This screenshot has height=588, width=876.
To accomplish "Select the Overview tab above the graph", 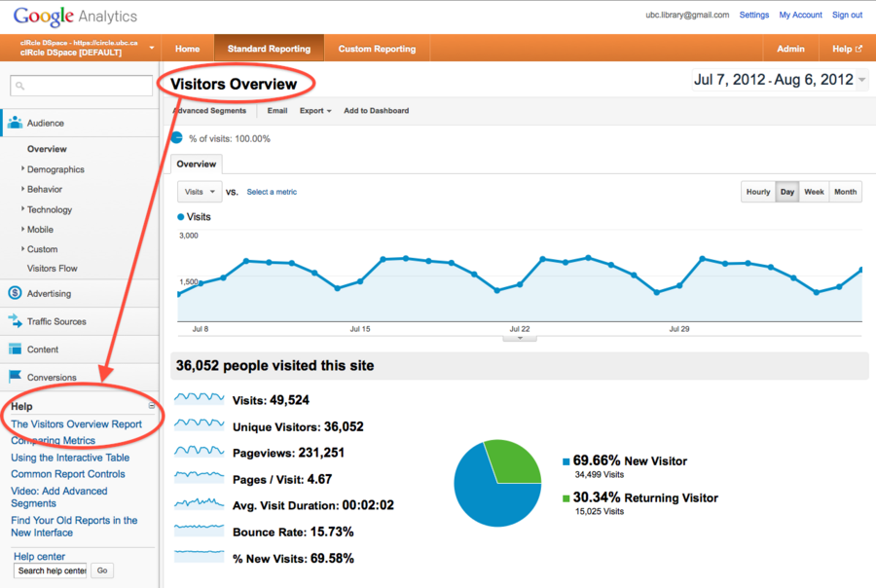I will point(196,165).
